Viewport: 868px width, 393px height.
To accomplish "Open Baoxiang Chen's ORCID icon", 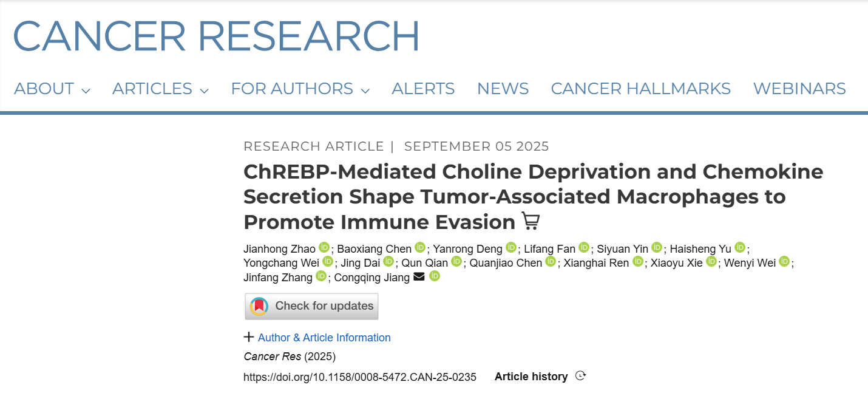I will 420,248.
